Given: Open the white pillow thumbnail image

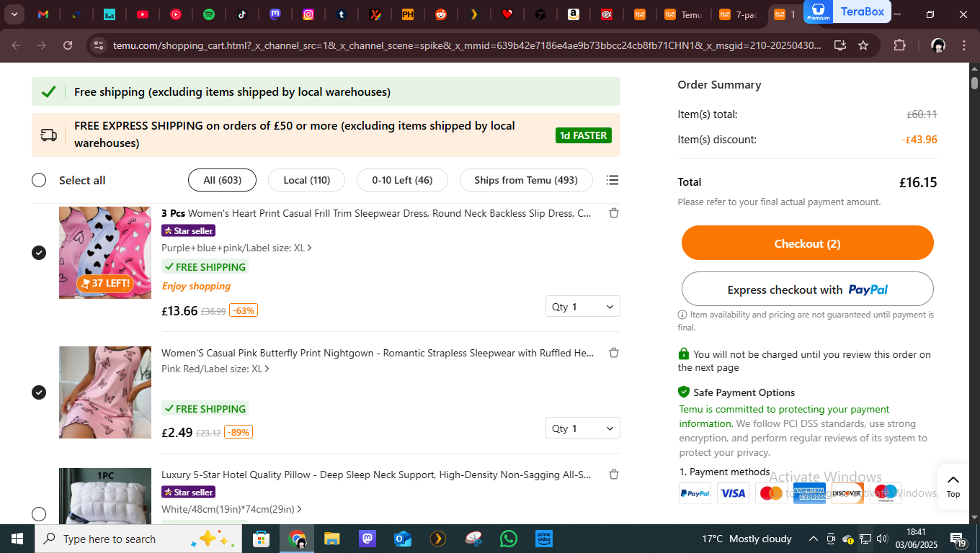Looking at the screenshot, I should coord(105,496).
